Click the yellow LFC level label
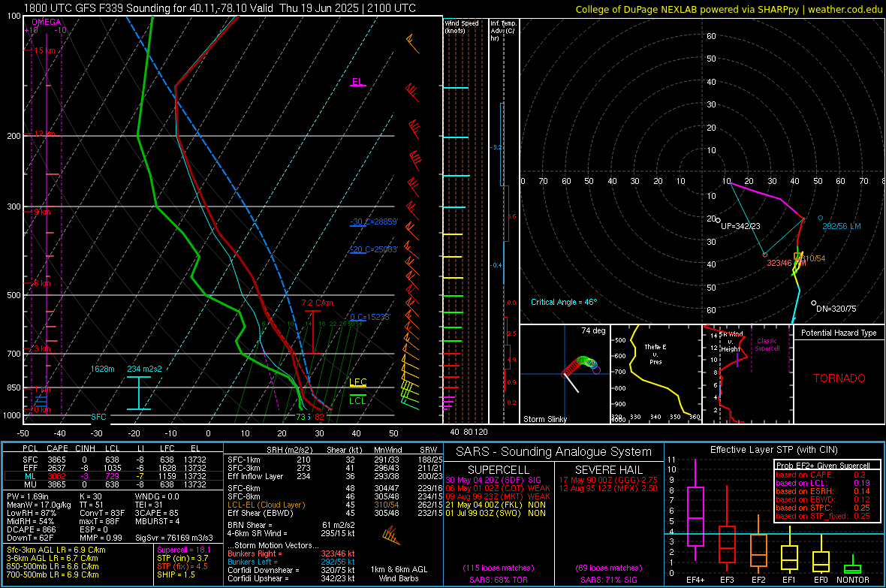The image size is (886, 588). [x=358, y=382]
